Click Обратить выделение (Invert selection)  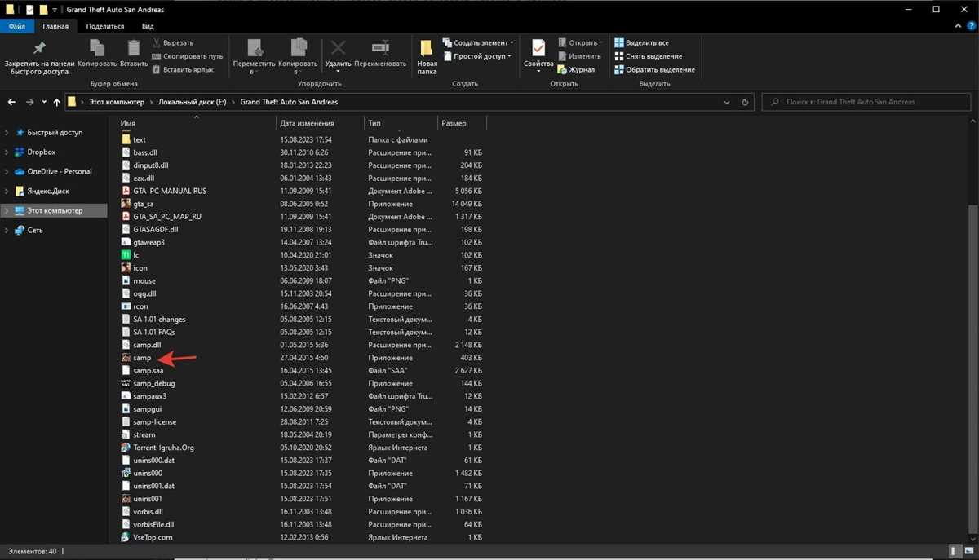[x=655, y=69]
